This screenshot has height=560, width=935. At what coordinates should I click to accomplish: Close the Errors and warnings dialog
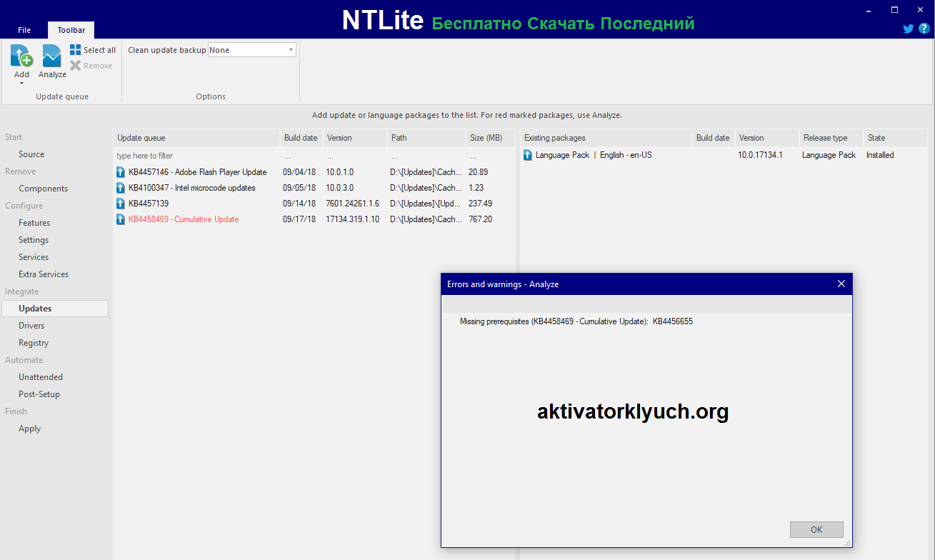pyautogui.click(x=841, y=284)
